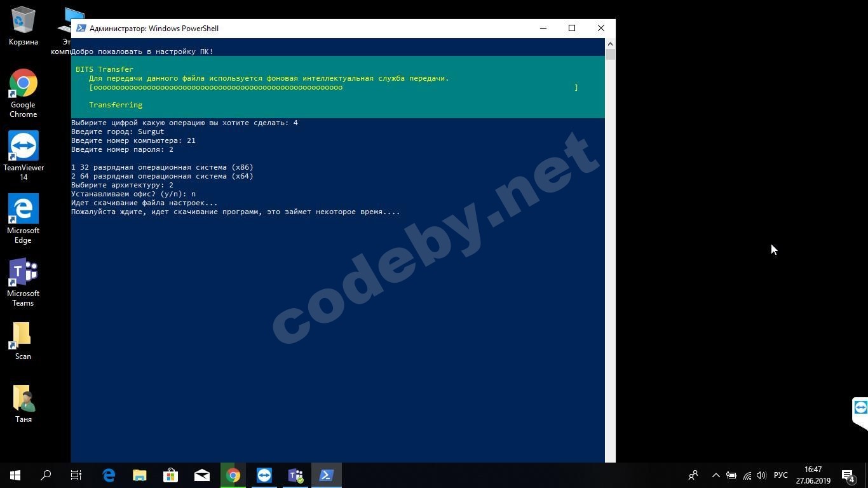This screenshot has height=488, width=868.
Task: Open the Action Center notifications
Action: point(848,475)
